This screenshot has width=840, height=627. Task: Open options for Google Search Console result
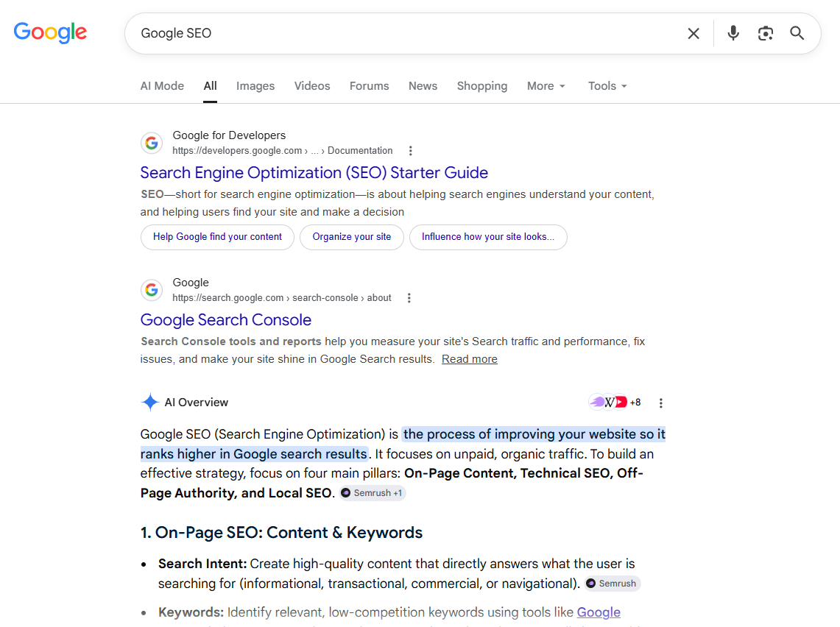click(x=409, y=298)
